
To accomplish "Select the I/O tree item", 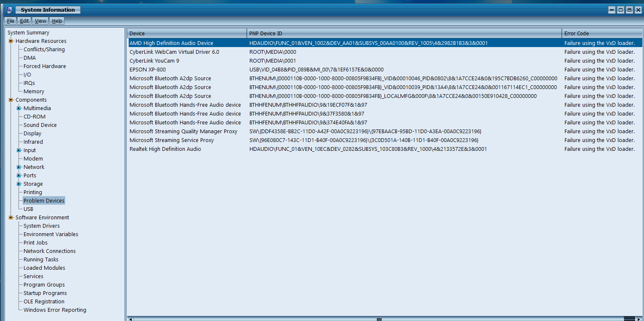I will [x=27, y=75].
